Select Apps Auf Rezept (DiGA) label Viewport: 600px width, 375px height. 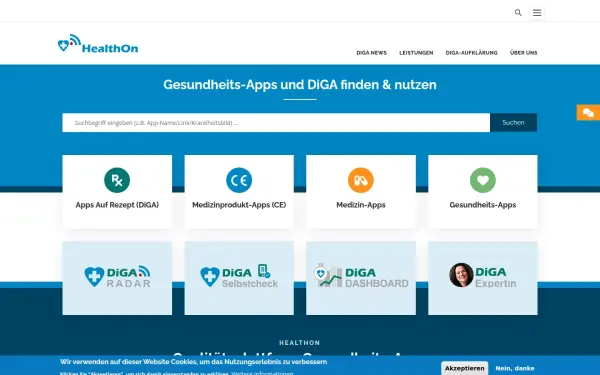117,205
